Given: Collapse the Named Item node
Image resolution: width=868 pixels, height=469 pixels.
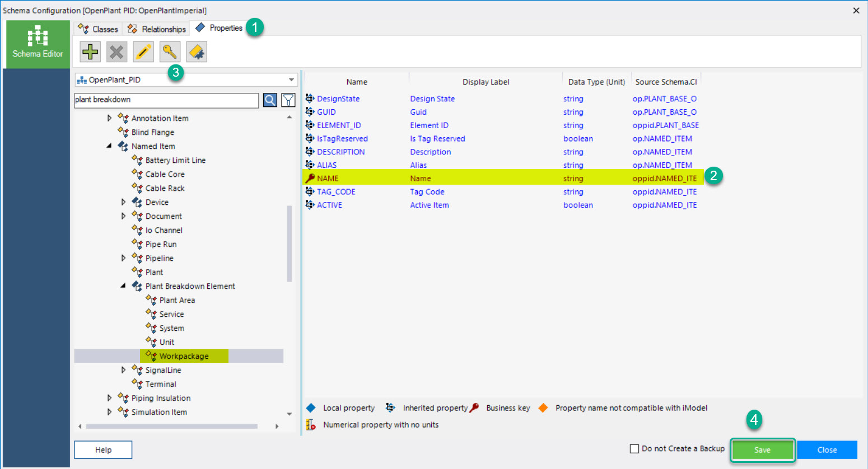Looking at the screenshot, I should tap(109, 146).
